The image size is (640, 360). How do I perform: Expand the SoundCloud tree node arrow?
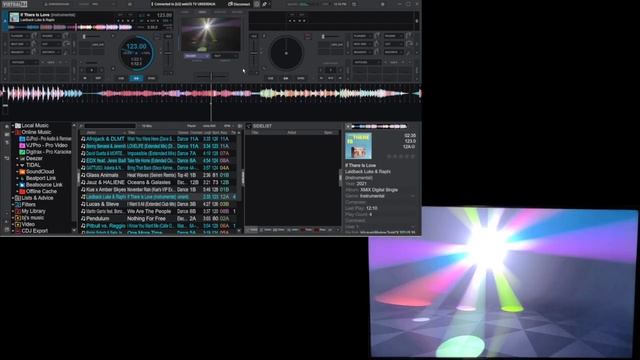coord(17,171)
